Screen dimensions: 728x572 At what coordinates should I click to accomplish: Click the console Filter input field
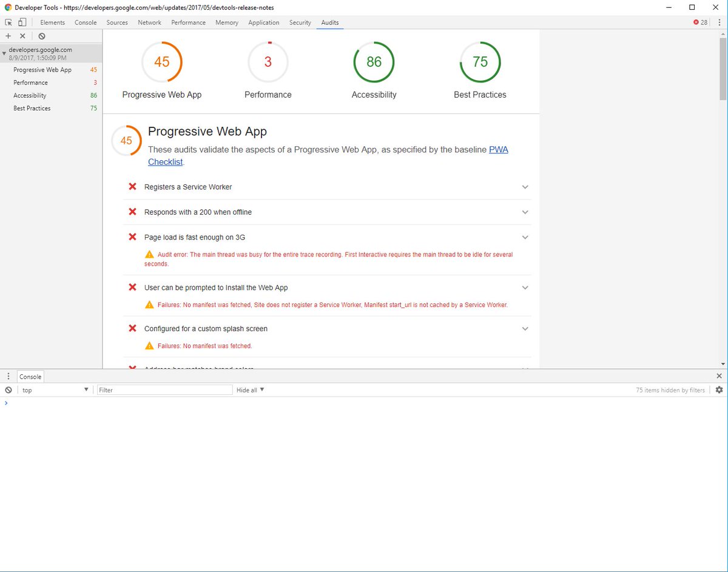pyautogui.click(x=165, y=390)
